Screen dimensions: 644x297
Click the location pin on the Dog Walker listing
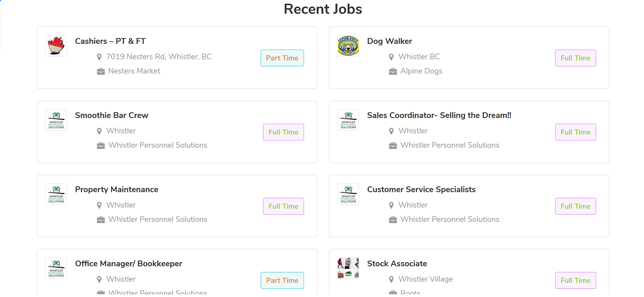point(391,57)
